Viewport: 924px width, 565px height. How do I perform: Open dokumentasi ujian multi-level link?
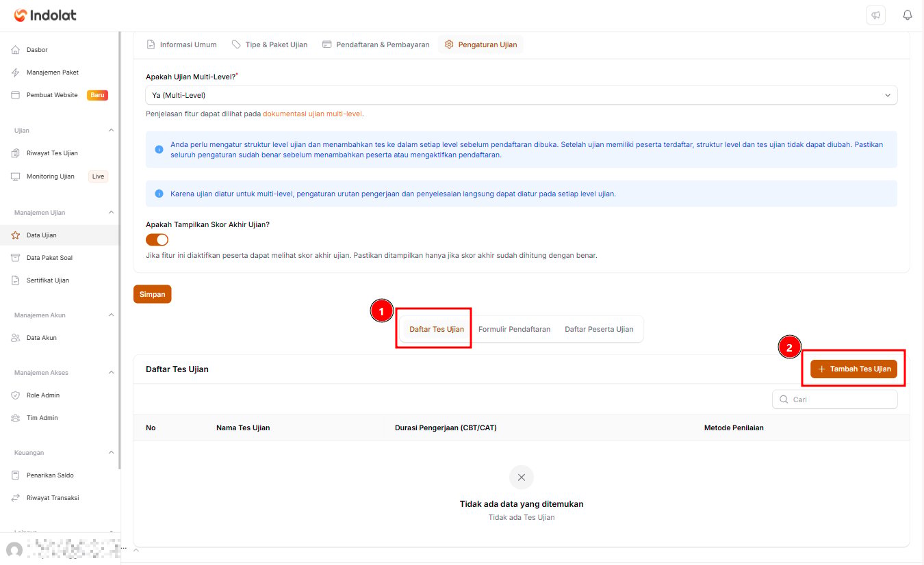(313, 114)
